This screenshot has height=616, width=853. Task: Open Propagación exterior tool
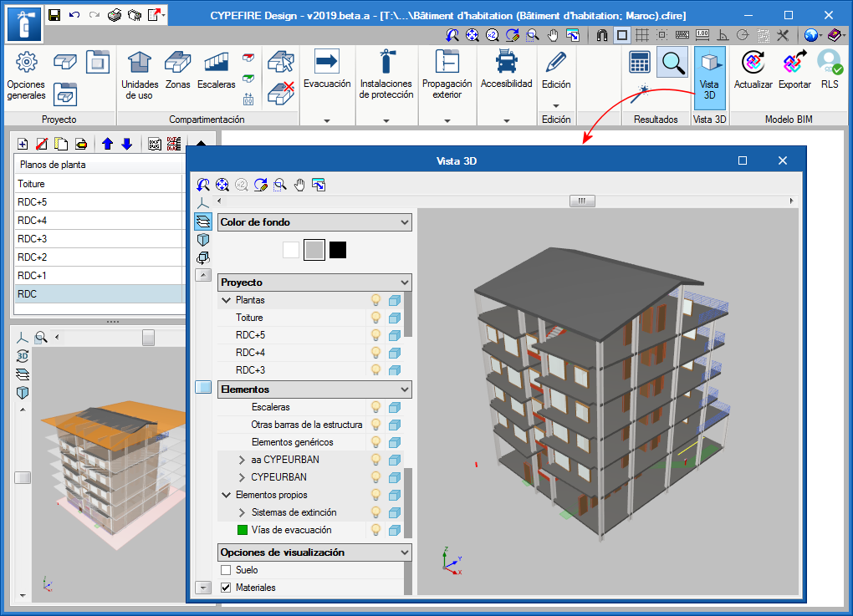coord(447,74)
